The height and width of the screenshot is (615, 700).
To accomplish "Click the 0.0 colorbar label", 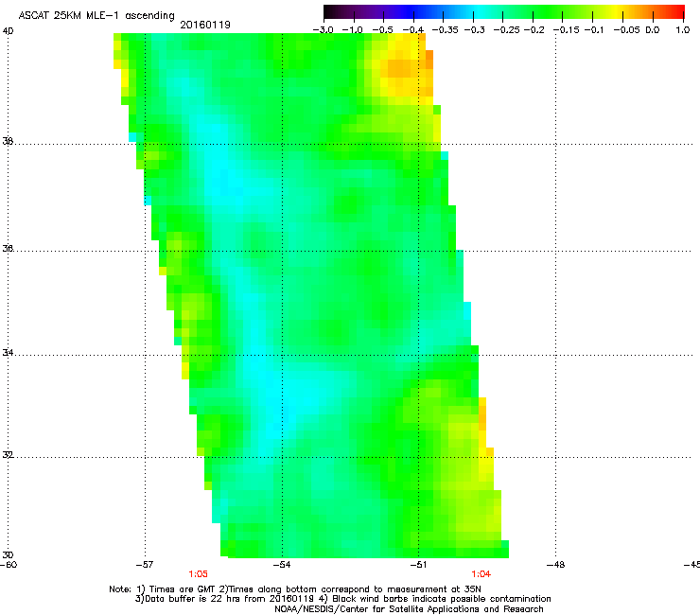I will pyautogui.click(x=653, y=30).
